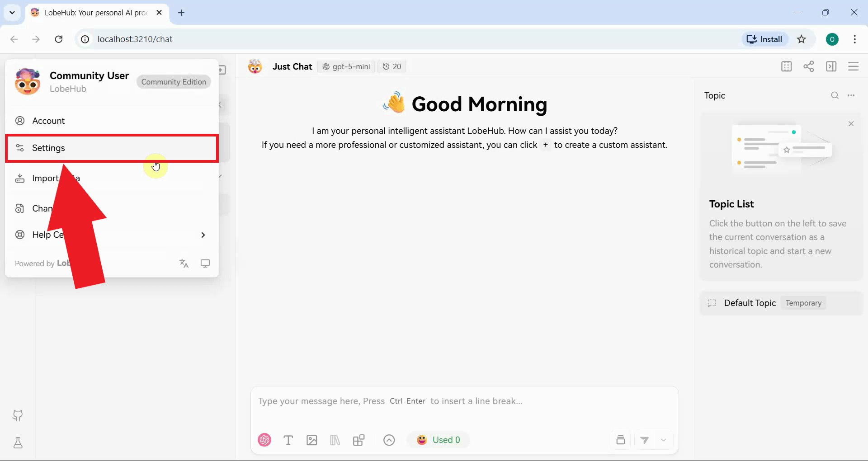Click the language translation icon in the user panel

click(184, 263)
